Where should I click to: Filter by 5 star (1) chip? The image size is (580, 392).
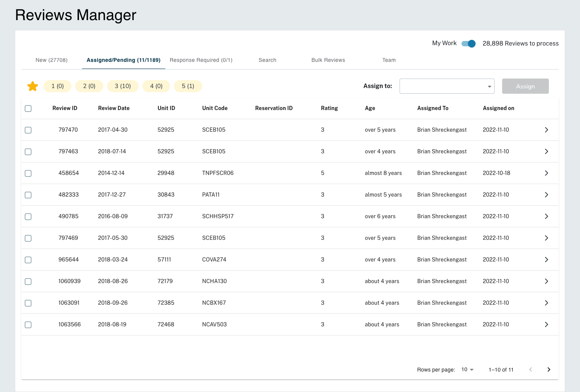tap(188, 86)
